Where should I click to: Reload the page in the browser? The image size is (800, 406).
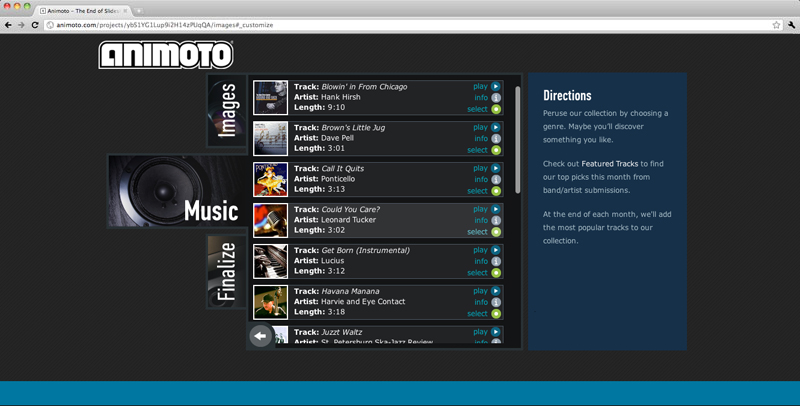35,24
